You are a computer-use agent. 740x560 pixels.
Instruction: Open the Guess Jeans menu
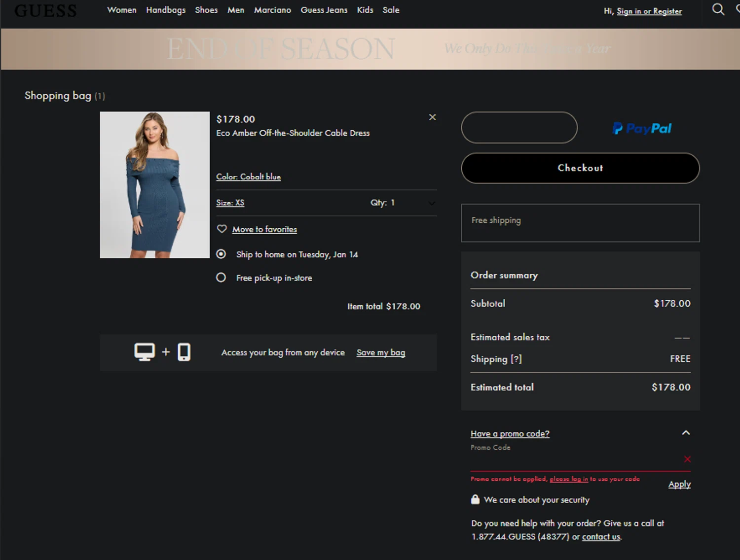click(x=324, y=10)
